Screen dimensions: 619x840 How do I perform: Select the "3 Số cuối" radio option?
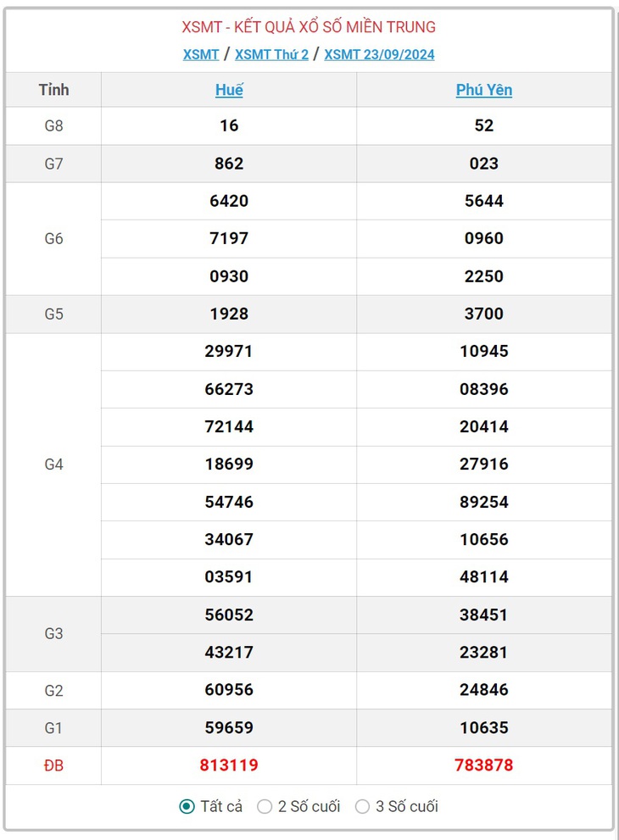click(x=362, y=806)
